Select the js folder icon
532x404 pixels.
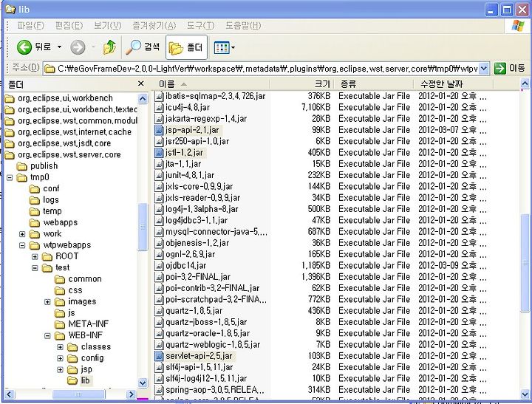point(60,313)
